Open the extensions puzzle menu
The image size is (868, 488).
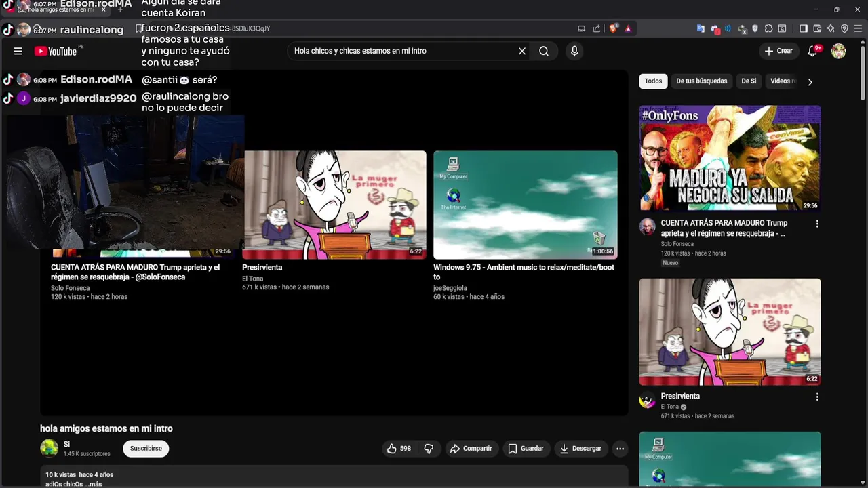tap(768, 28)
